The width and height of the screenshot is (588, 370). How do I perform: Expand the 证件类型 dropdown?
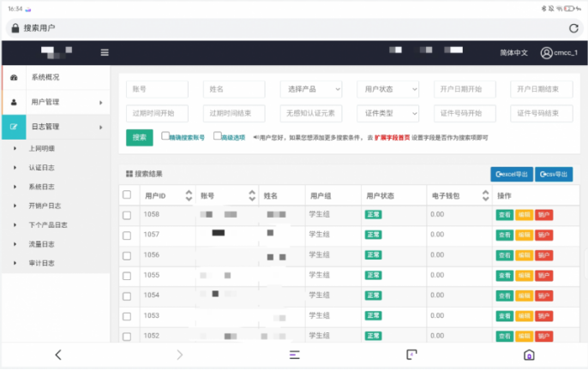tap(387, 113)
